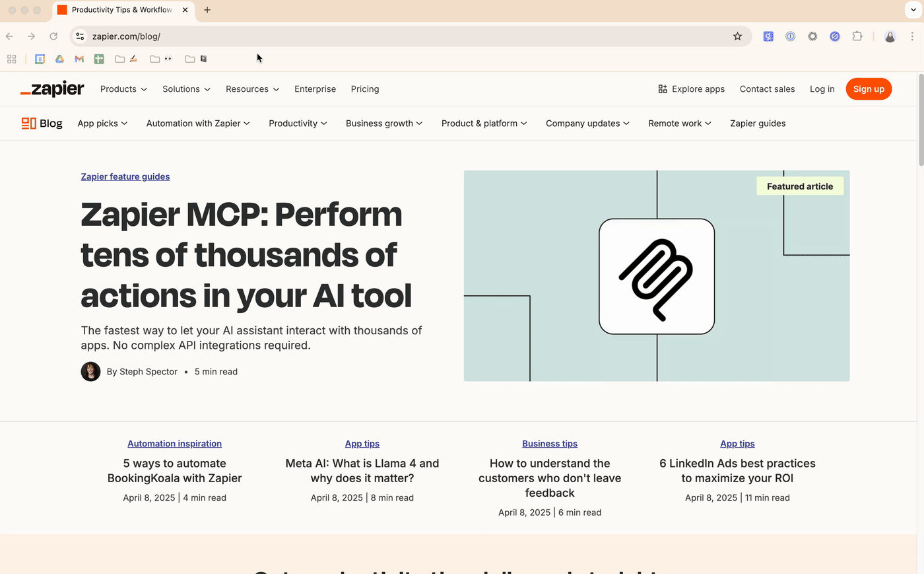Open the bookmark folder with notebook icon
The height and width of the screenshot is (574, 924).
click(x=196, y=59)
